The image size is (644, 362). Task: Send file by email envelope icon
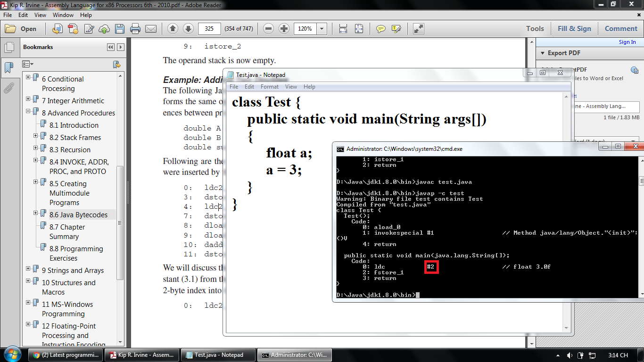tap(151, 29)
